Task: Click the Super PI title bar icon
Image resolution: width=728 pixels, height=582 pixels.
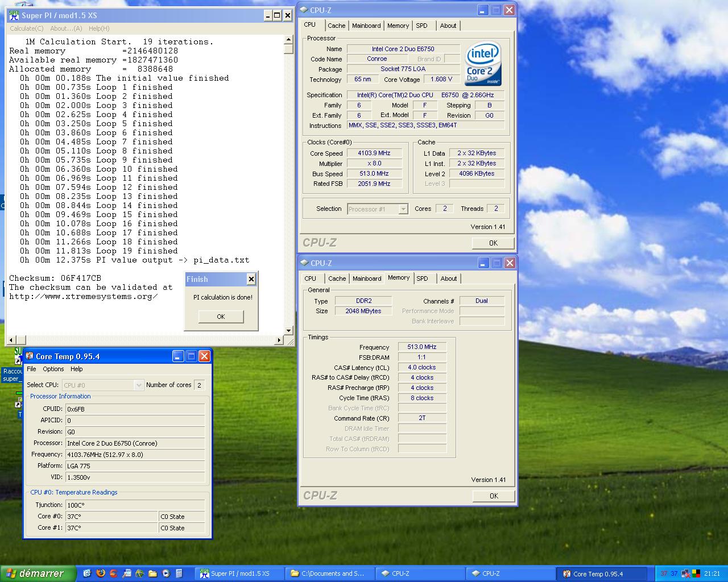Action: 14,15
